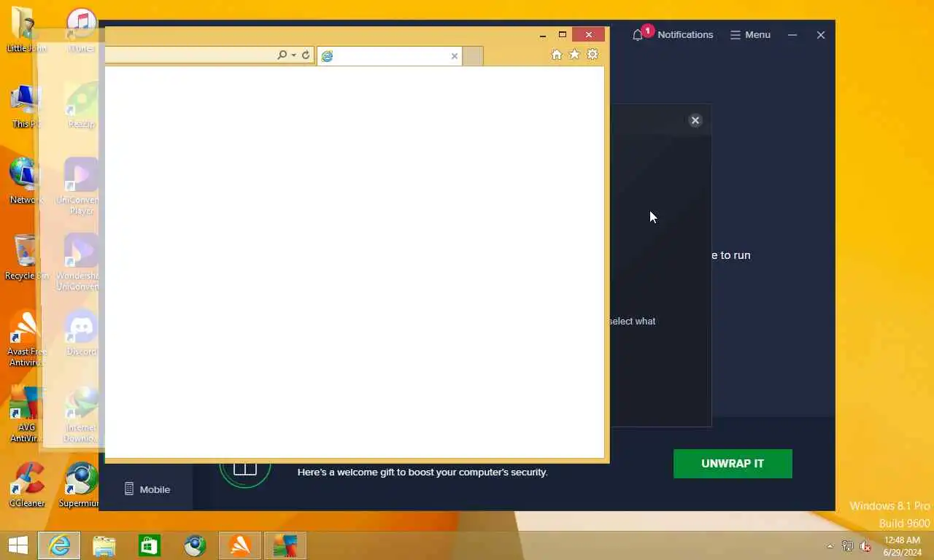
Task: Click the Avast taskbar icon
Action: coord(240,545)
